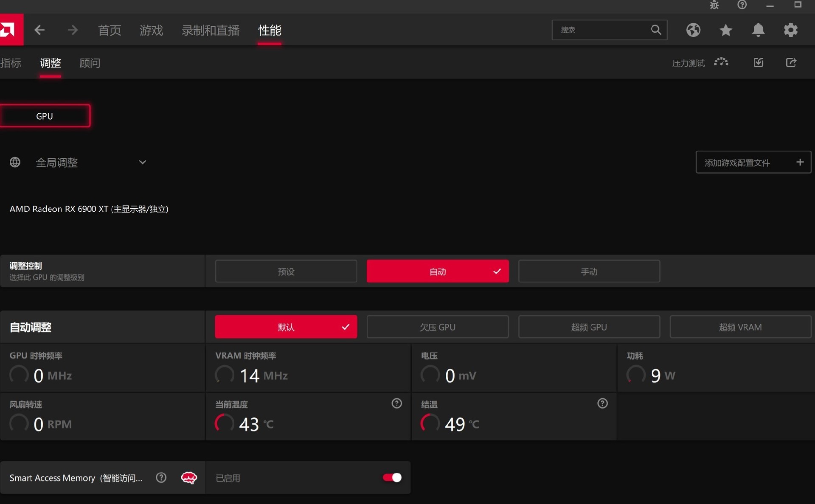Click the bug report icon in title bar

tap(714, 6)
